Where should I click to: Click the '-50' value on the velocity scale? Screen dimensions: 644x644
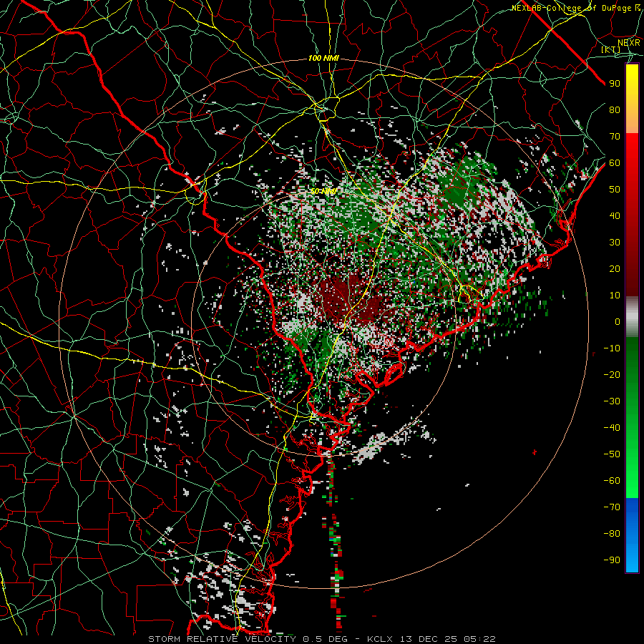(x=612, y=454)
